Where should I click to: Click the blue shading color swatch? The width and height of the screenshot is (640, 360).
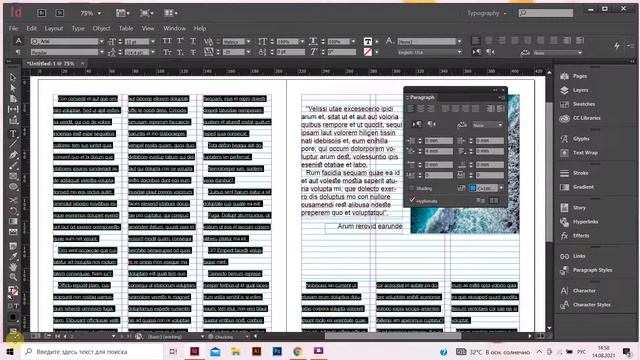pos(472,188)
